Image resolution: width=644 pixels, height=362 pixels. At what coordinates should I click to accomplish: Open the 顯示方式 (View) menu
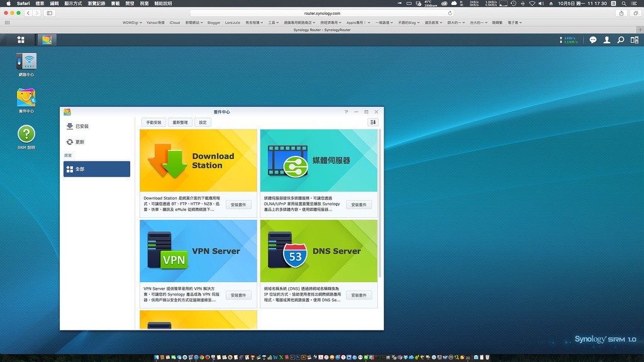pos(73,3)
